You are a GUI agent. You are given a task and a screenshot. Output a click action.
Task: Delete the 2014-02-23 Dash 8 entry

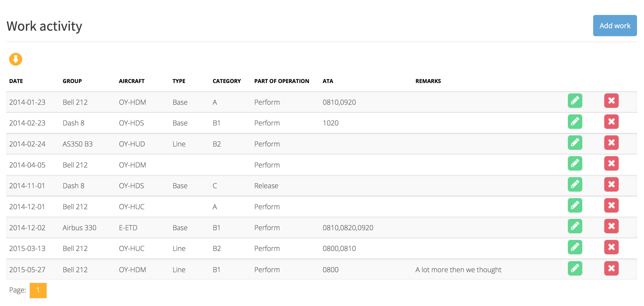click(611, 122)
